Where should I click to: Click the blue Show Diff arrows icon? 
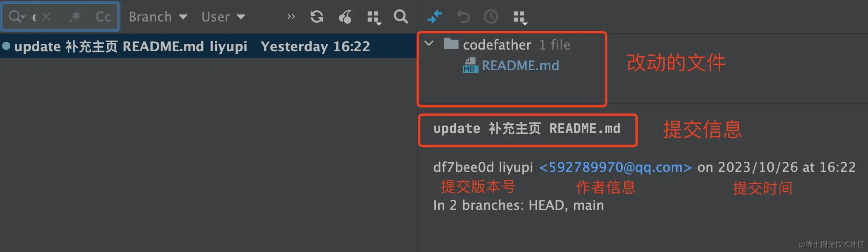click(x=435, y=17)
